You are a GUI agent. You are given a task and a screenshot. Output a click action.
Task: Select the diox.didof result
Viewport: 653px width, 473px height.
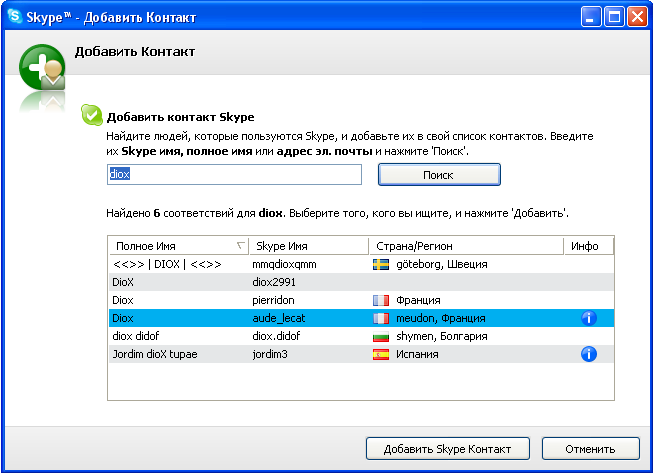[x=361, y=336]
